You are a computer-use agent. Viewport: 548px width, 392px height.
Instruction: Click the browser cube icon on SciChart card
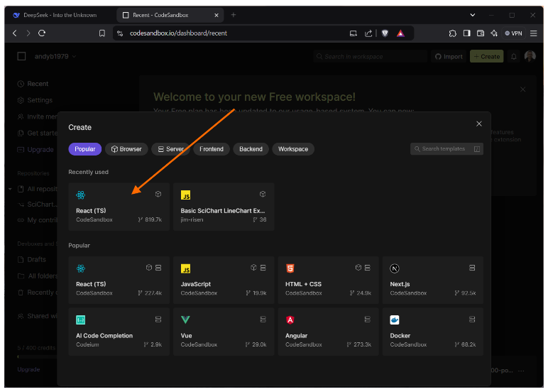pos(263,194)
